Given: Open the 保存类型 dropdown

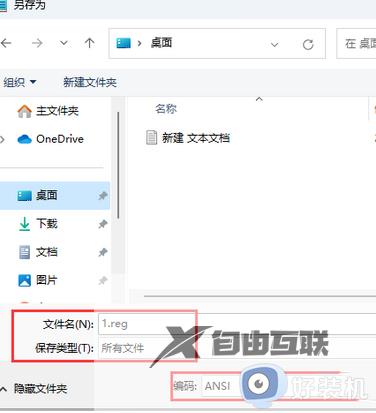Looking at the screenshot, I should coord(237,348).
